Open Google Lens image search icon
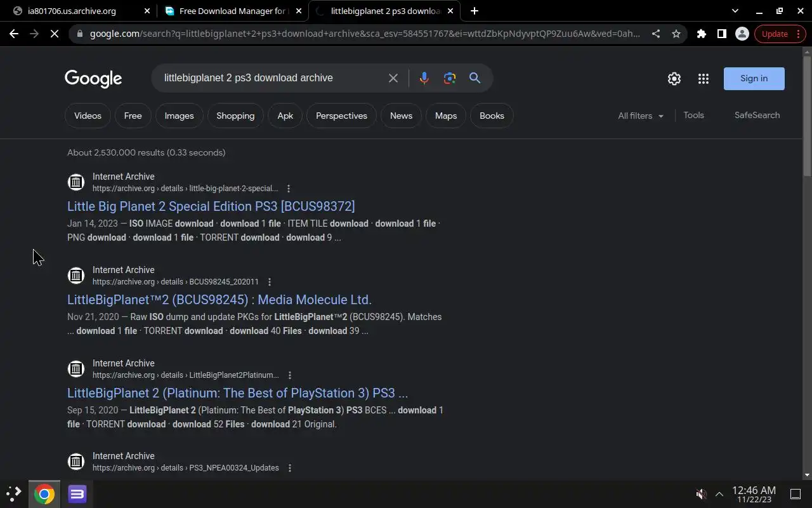 pyautogui.click(x=450, y=78)
